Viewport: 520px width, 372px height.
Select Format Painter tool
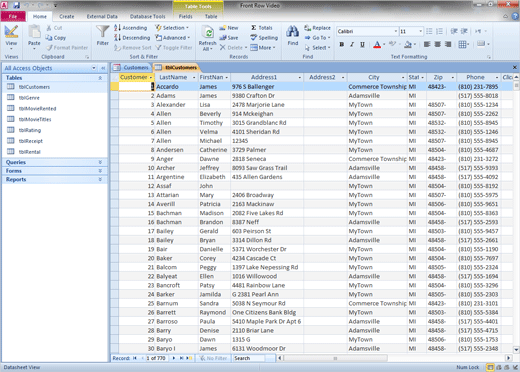(67, 48)
